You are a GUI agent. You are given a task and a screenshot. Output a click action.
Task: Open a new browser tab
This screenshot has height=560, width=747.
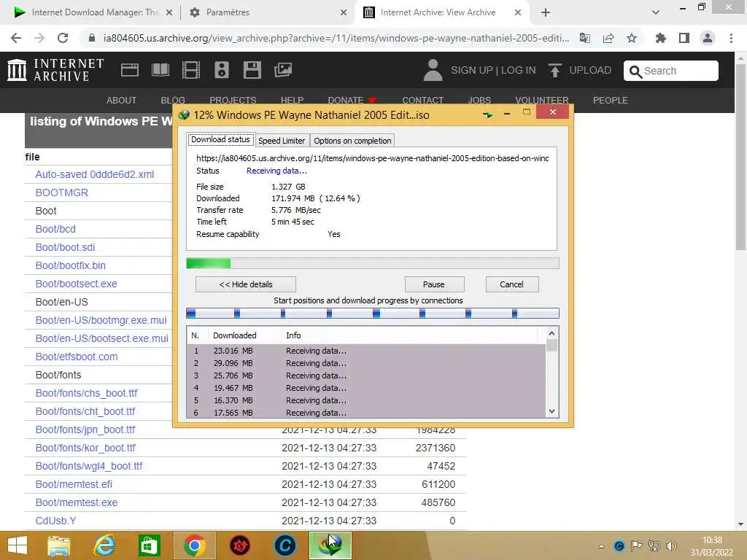click(x=546, y=12)
